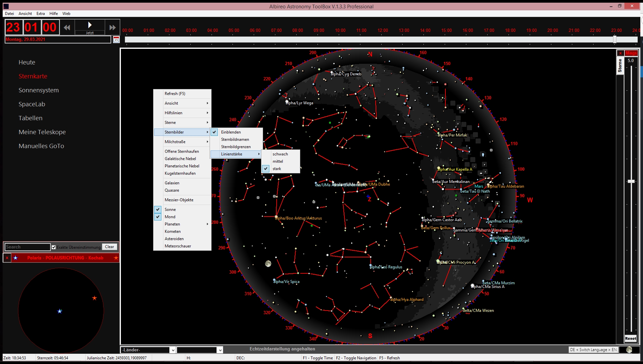
Task: Click the orange star icon in Polaris bar
Action: pyautogui.click(x=116, y=258)
